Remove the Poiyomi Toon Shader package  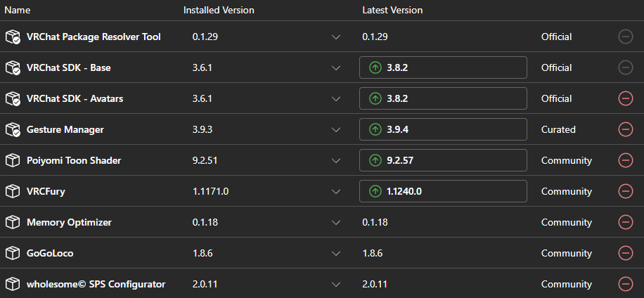[625, 160]
